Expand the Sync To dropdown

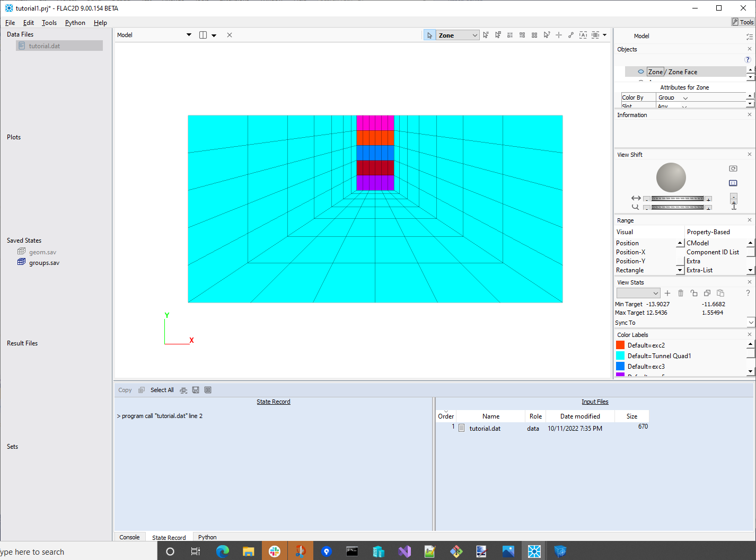[x=751, y=323]
